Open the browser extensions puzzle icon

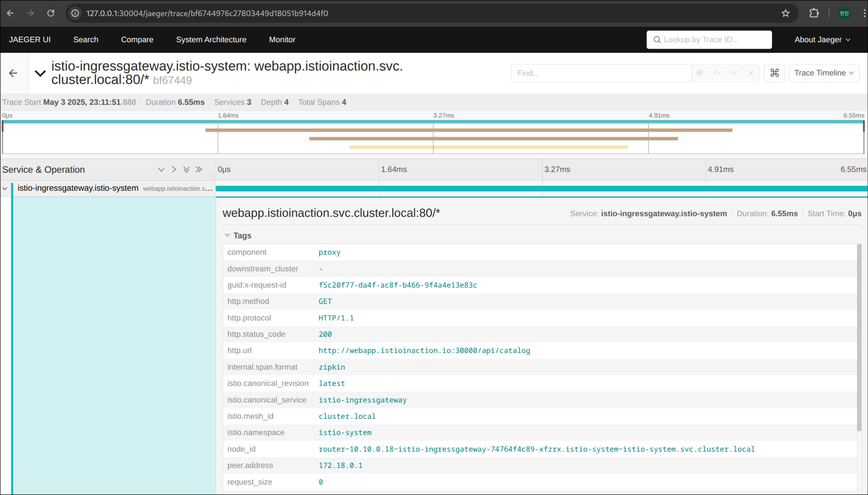pos(814,13)
